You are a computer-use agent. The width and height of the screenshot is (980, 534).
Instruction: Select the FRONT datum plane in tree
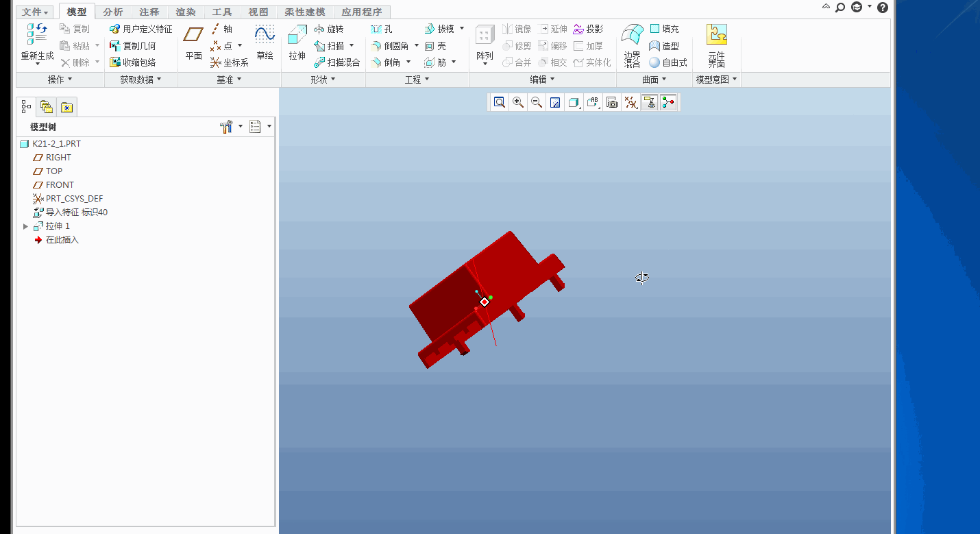59,185
